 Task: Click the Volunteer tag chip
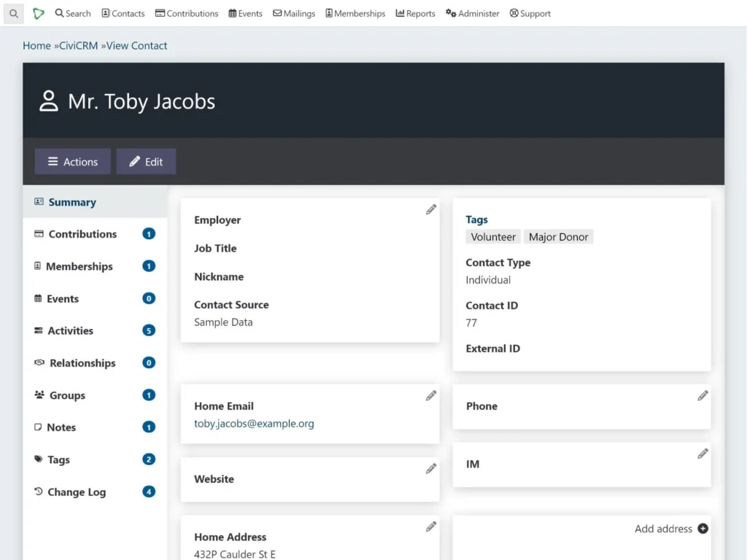(493, 236)
